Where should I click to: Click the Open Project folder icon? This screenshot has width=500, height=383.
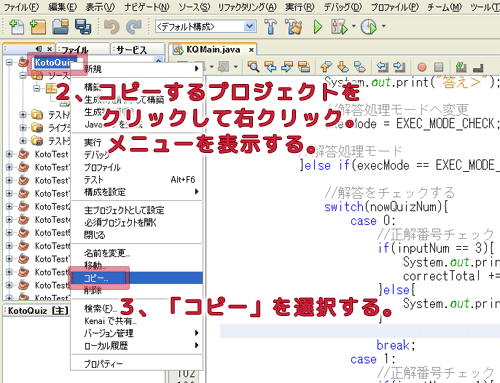pyautogui.click(x=60, y=27)
